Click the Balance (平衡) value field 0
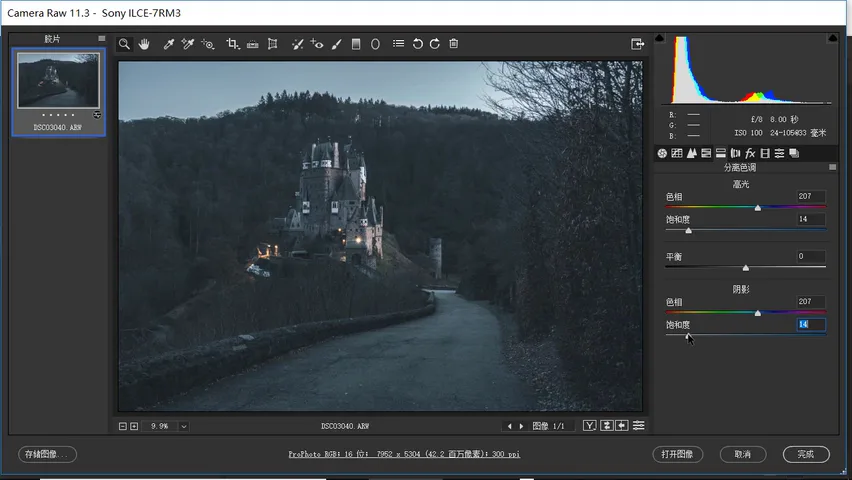Image resolution: width=852 pixels, height=480 pixels. click(811, 256)
